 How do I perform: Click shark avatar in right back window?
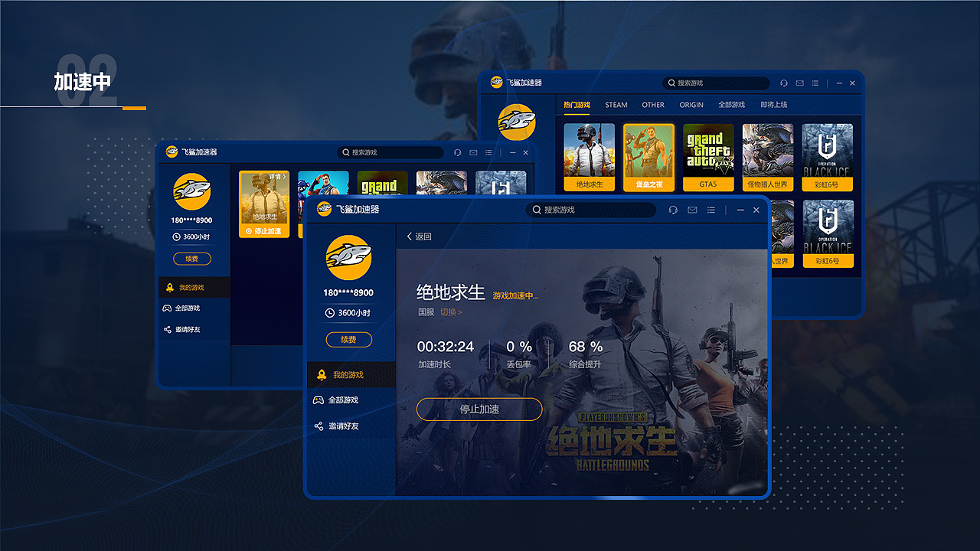[x=517, y=122]
